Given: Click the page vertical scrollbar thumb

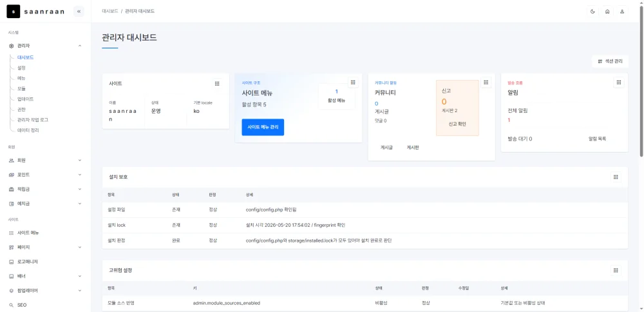Looking at the screenshot, I should tap(641, 81).
